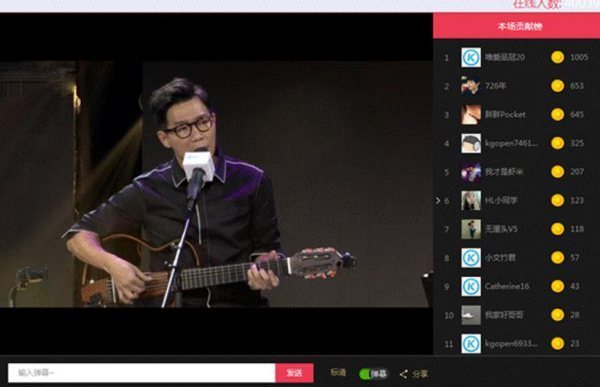
Task: Open the Catherine16 K logo avatar
Action: [471, 286]
